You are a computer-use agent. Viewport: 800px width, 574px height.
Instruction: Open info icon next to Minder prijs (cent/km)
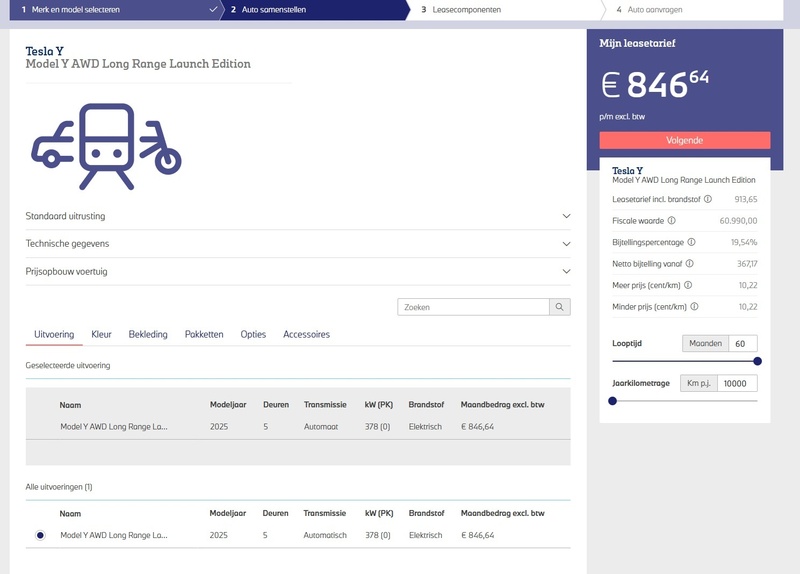(x=694, y=306)
